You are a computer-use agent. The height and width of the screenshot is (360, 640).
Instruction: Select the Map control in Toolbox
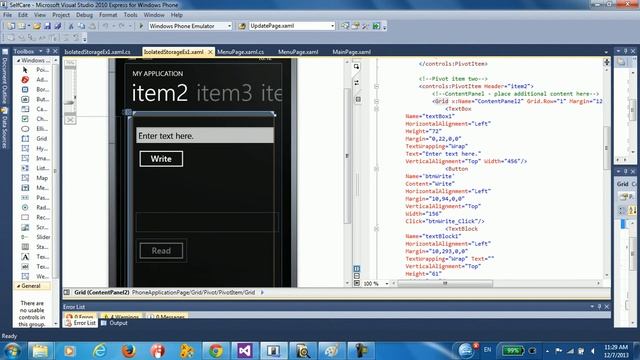pos(36,178)
